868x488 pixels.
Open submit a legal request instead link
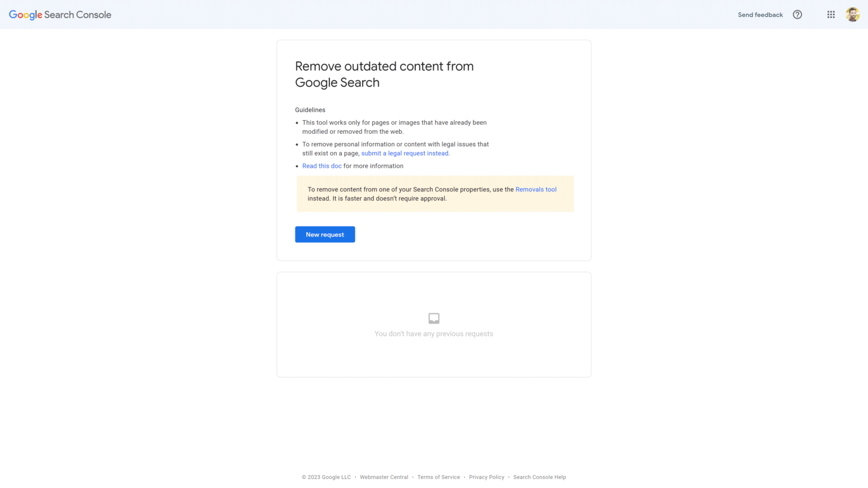pyautogui.click(x=405, y=153)
